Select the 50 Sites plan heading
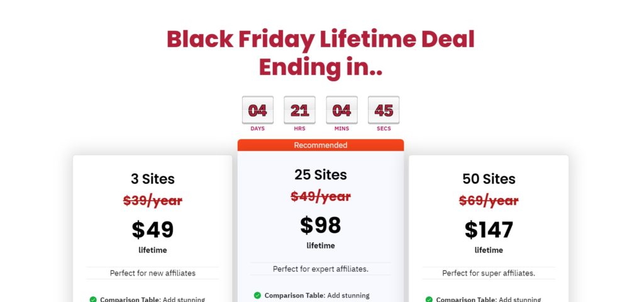644x302 pixels. 489,179
